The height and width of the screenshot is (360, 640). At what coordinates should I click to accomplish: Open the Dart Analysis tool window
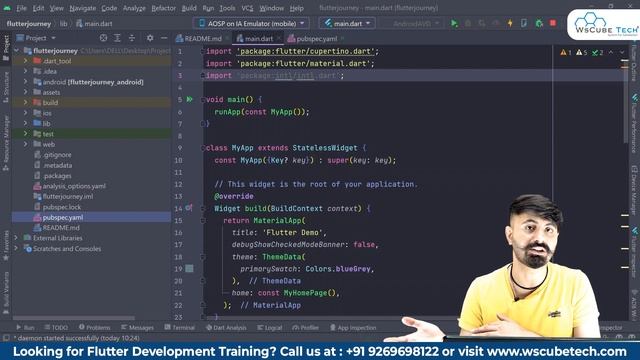point(226,327)
